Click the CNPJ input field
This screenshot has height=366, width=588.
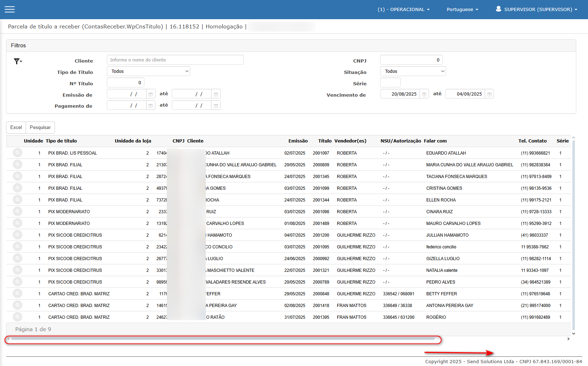411,60
